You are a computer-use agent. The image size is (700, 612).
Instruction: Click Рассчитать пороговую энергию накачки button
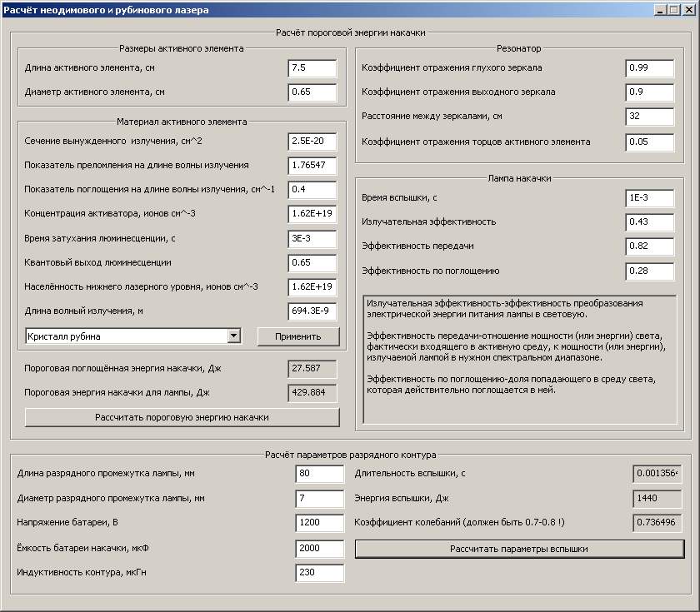(182, 417)
